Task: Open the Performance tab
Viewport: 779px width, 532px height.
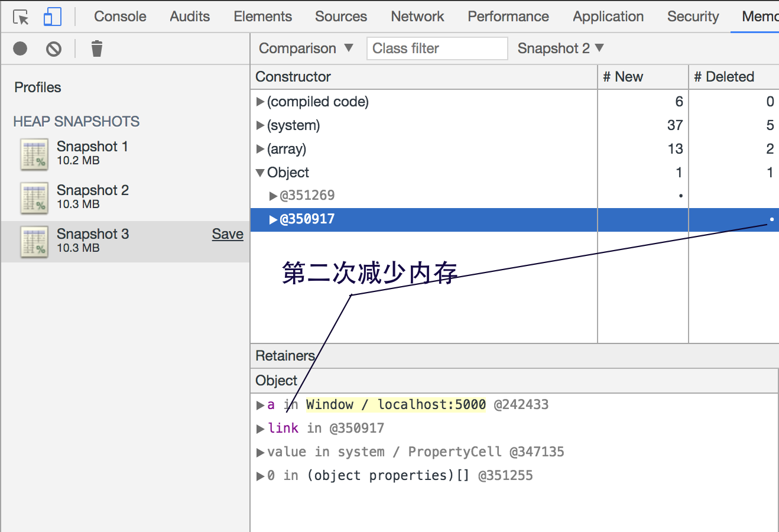Action: [508, 17]
